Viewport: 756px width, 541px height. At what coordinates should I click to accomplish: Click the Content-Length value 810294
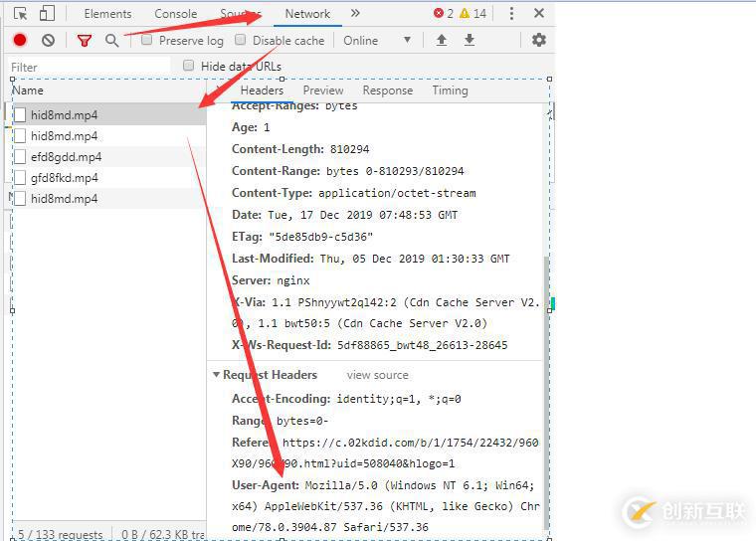349,149
